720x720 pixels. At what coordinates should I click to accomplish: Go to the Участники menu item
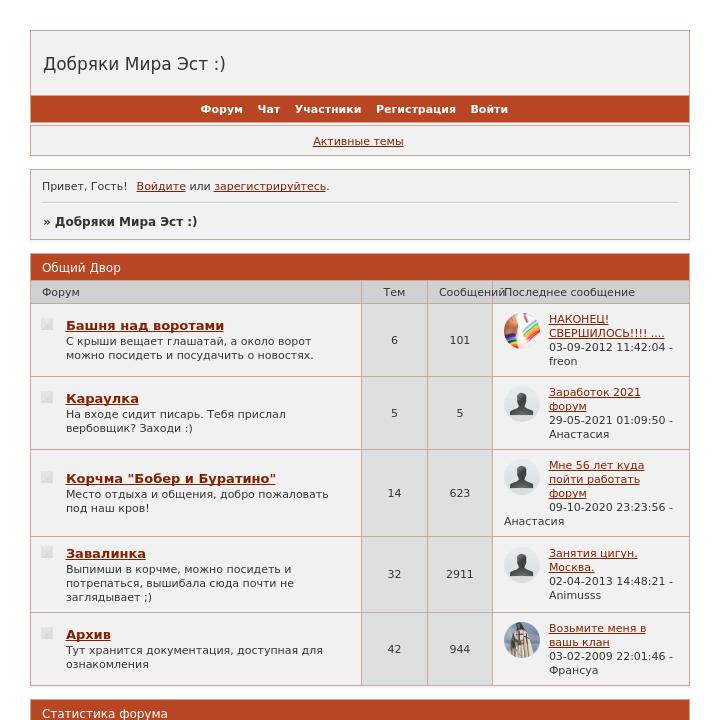[328, 109]
